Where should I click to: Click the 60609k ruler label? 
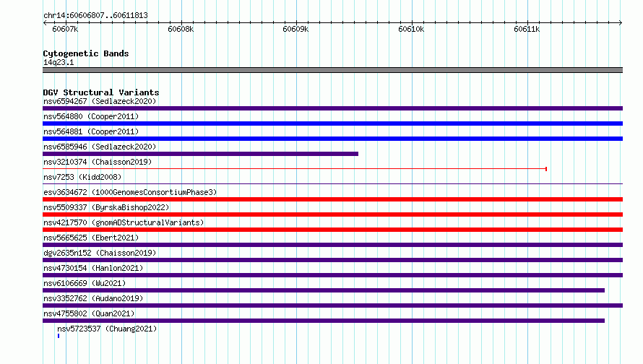(295, 29)
